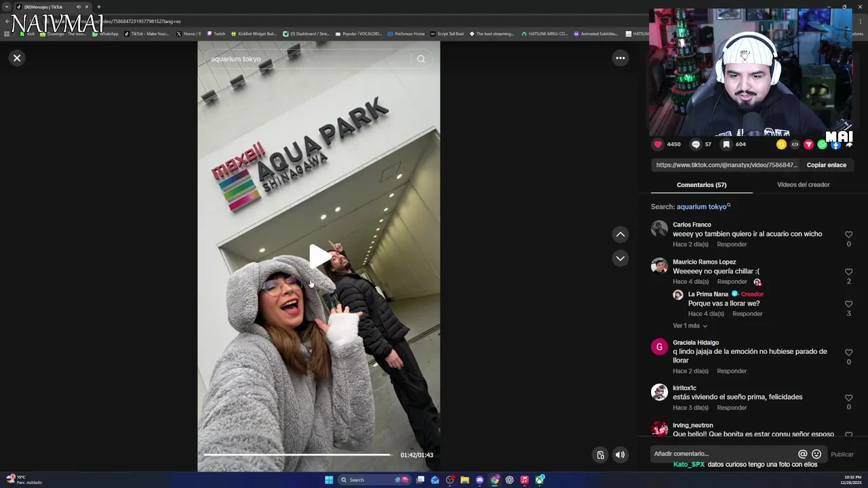This screenshot has width=868, height=488.
Task: Open La Prima Nana's profile name
Action: (708, 294)
